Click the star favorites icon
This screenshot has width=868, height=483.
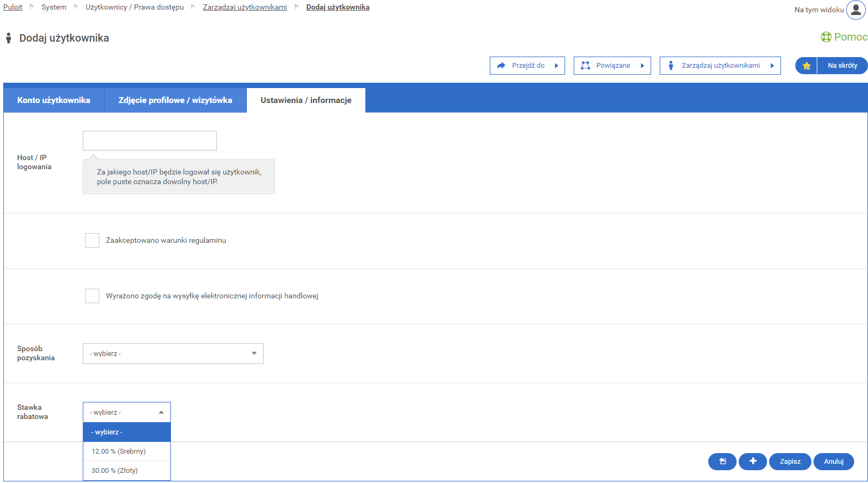[x=807, y=66]
